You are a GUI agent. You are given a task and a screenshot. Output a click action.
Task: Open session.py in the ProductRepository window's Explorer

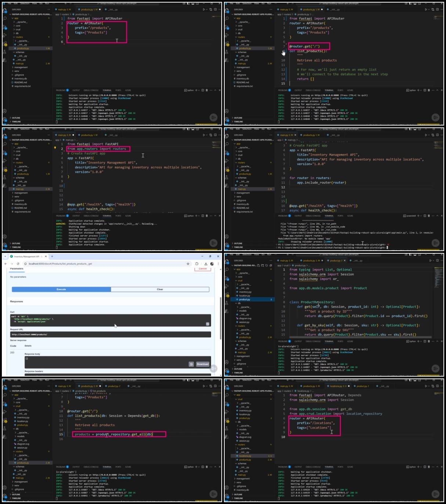tap(244, 322)
